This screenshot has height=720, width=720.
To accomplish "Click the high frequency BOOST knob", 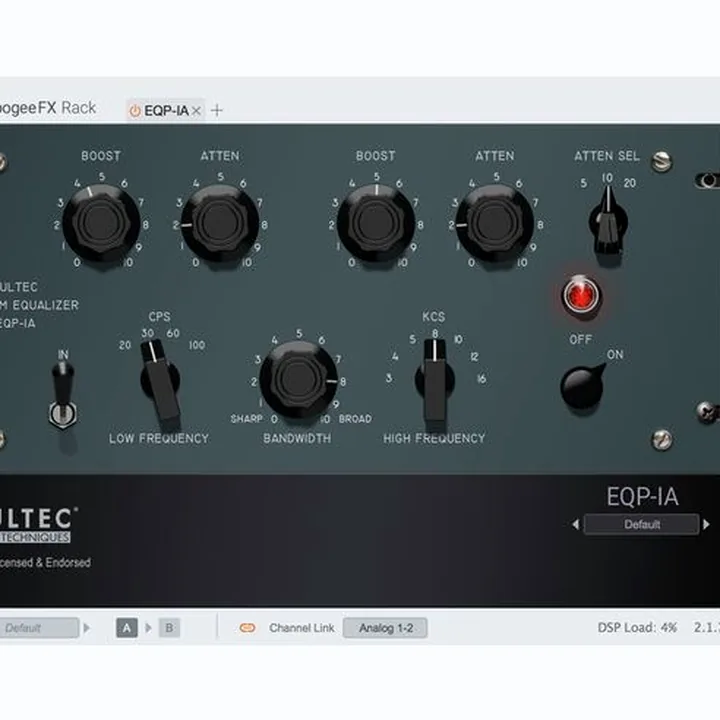I will coord(376,223).
